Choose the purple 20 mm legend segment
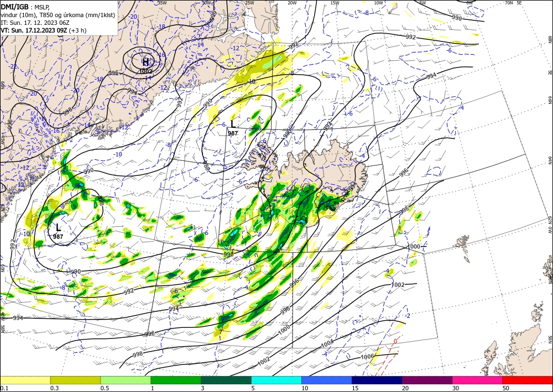Viewport: 553px width, 392px height. click(x=427, y=380)
